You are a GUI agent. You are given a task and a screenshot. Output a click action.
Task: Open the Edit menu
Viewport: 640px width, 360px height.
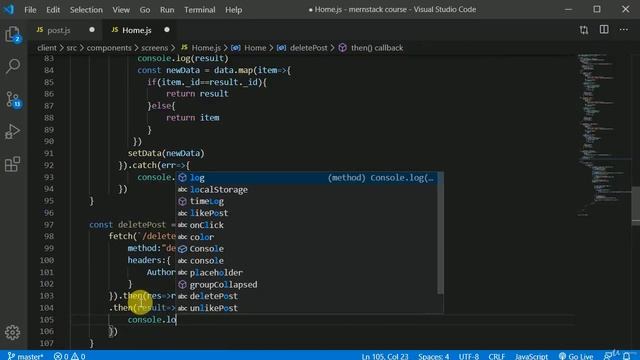coord(53,9)
